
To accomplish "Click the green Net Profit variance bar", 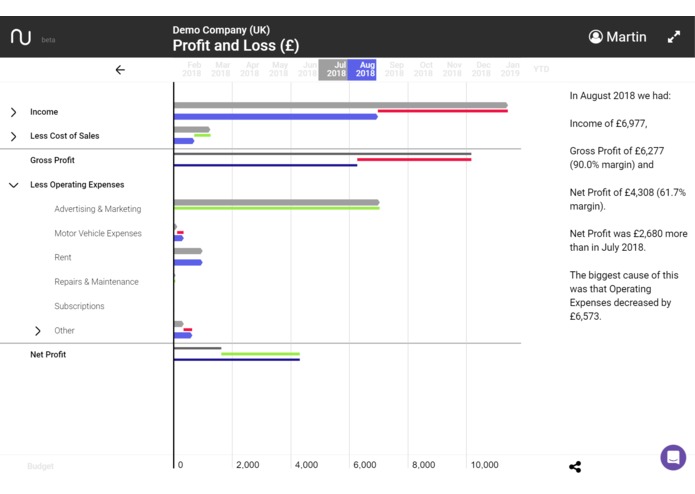I will click(260, 354).
